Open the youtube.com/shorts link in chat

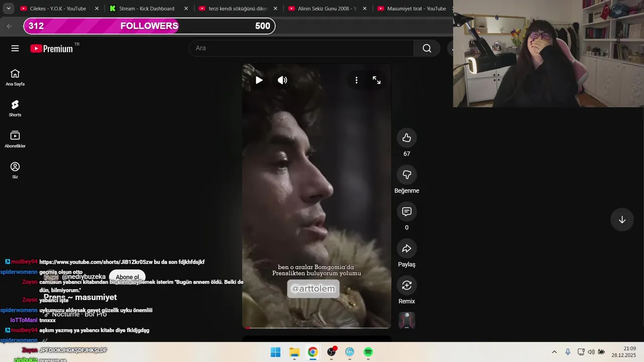[95, 262]
